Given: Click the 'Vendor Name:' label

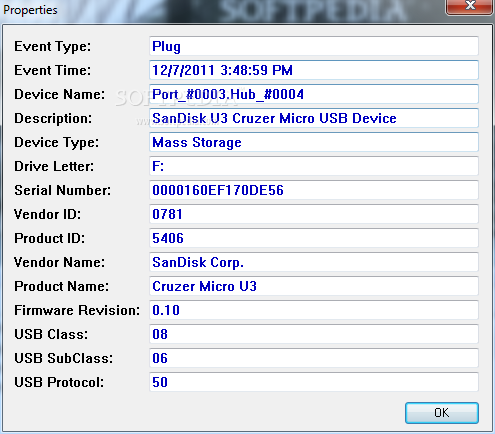Looking at the screenshot, I should pos(59,262).
